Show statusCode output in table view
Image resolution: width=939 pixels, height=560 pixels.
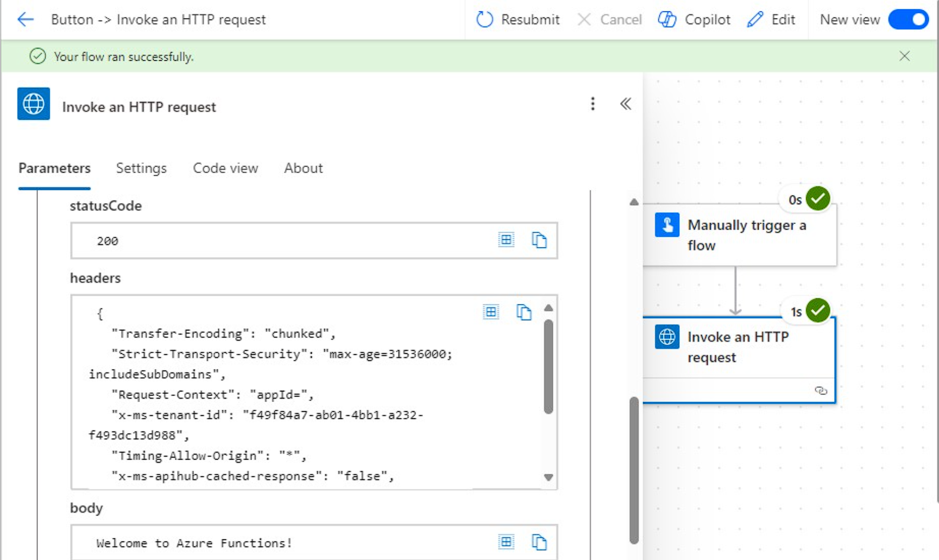click(506, 240)
